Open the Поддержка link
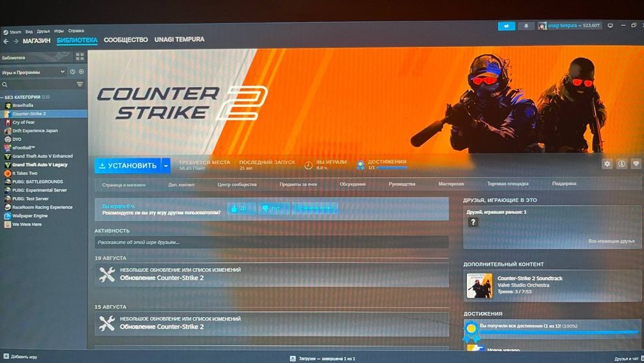Viewport: 644px width, 363px height. 564,184
